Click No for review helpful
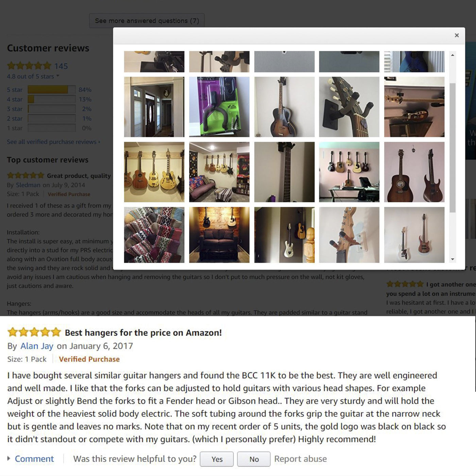This screenshot has height=476, width=476. pos(254,459)
